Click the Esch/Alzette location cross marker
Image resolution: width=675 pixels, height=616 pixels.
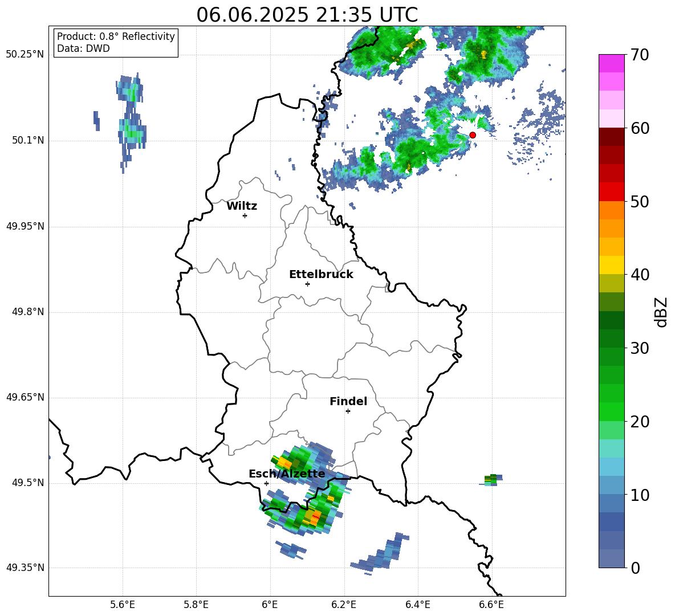coord(266,483)
